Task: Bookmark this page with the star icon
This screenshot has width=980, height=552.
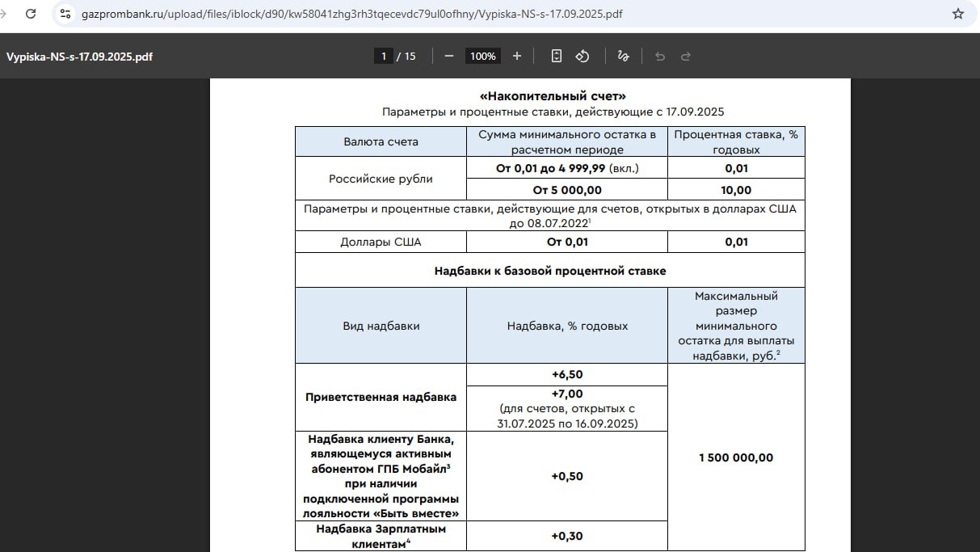Action: point(958,14)
